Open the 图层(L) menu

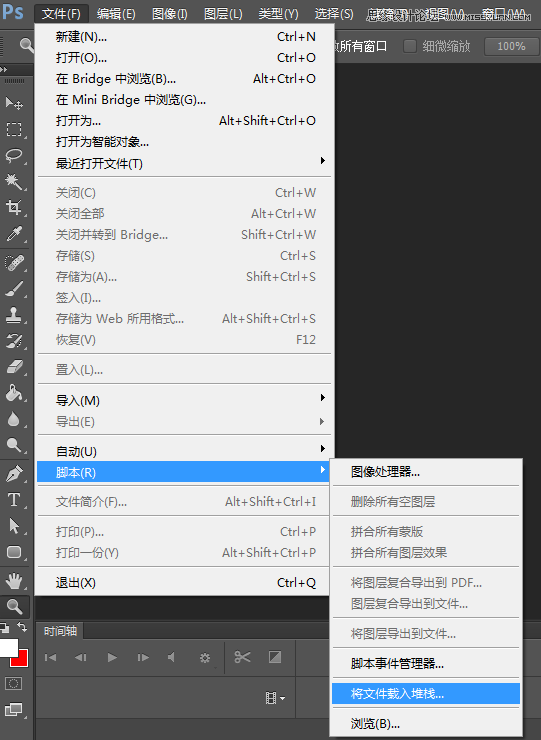(223, 14)
